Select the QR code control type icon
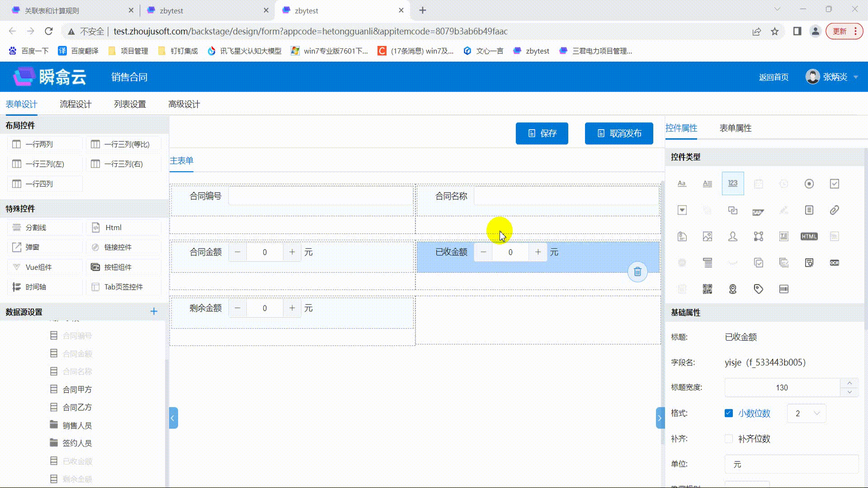Image resolution: width=868 pixels, height=488 pixels. pyautogui.click(x=708, y=289)
